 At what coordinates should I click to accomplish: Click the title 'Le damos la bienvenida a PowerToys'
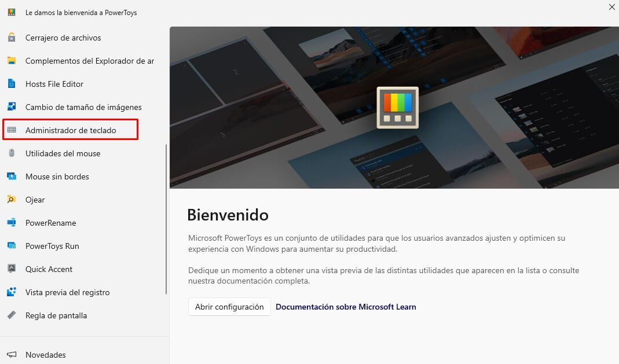[x=81, y=13]
